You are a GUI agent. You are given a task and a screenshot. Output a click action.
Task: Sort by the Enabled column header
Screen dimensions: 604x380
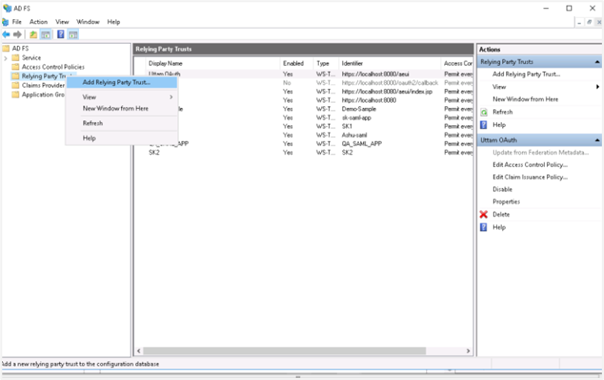click(293, 64)
